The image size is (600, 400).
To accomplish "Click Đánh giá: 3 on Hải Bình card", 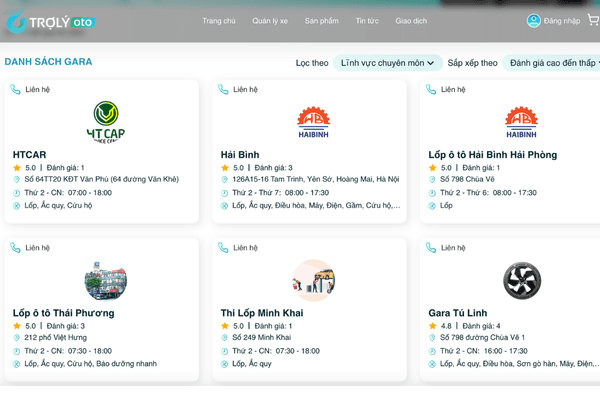I will [273, 168].
